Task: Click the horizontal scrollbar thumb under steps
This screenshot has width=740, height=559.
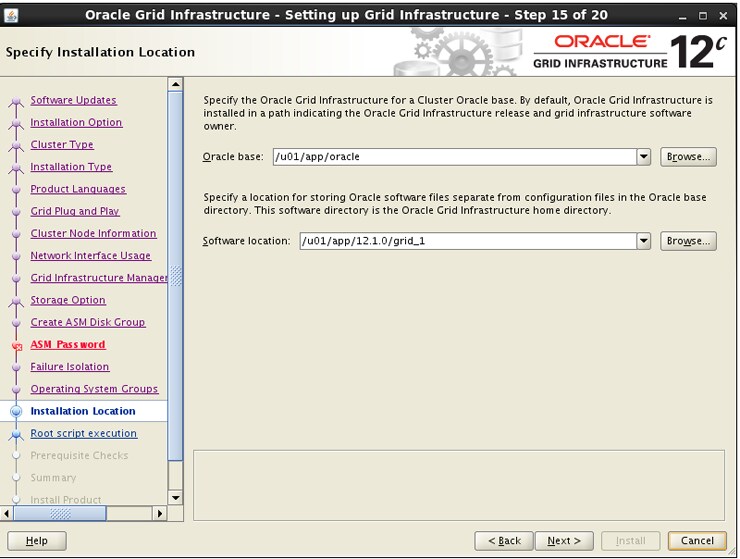Action: 60,513
